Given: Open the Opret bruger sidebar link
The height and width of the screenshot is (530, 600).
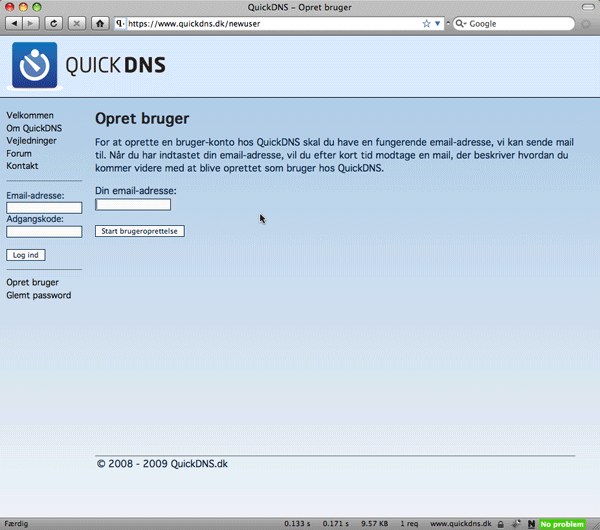Looking at the screenshot, I should [x=33, y=282].
